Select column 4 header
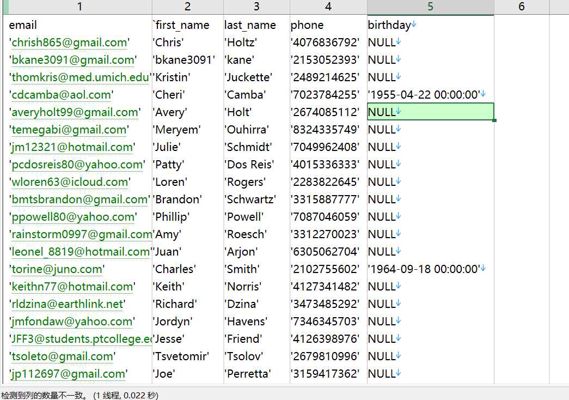Viewport: 569px width, 400px height. click(x=328, y=7)
